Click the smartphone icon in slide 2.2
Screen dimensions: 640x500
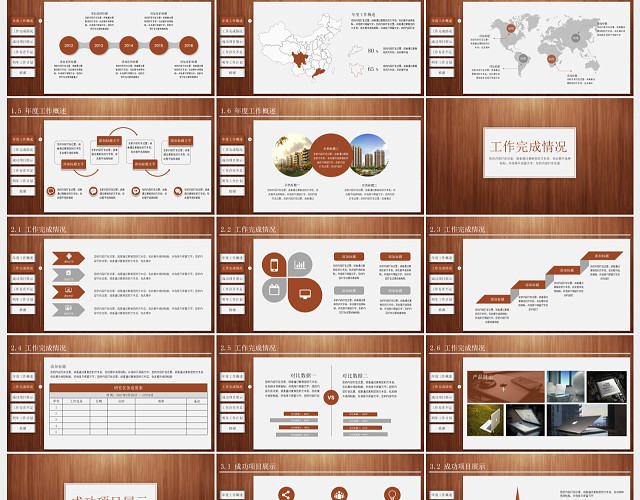(274, 264)
